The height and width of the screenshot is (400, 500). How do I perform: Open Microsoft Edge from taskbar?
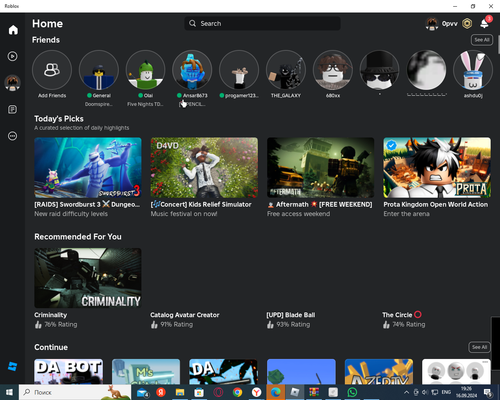tap(275, 392)
